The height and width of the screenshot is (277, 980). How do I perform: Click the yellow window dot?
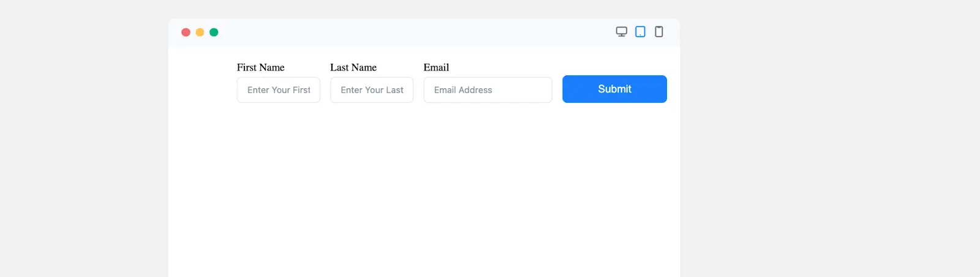point(200,32)
